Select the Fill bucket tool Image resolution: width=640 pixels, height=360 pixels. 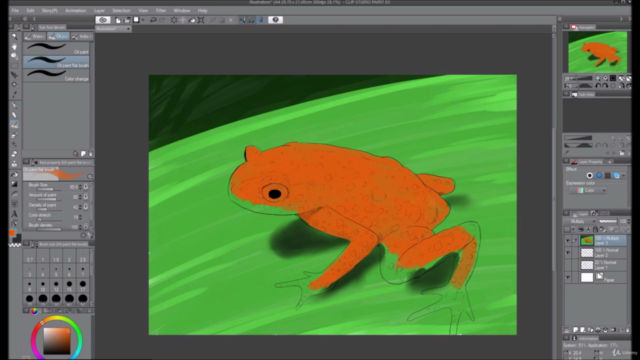14,175
